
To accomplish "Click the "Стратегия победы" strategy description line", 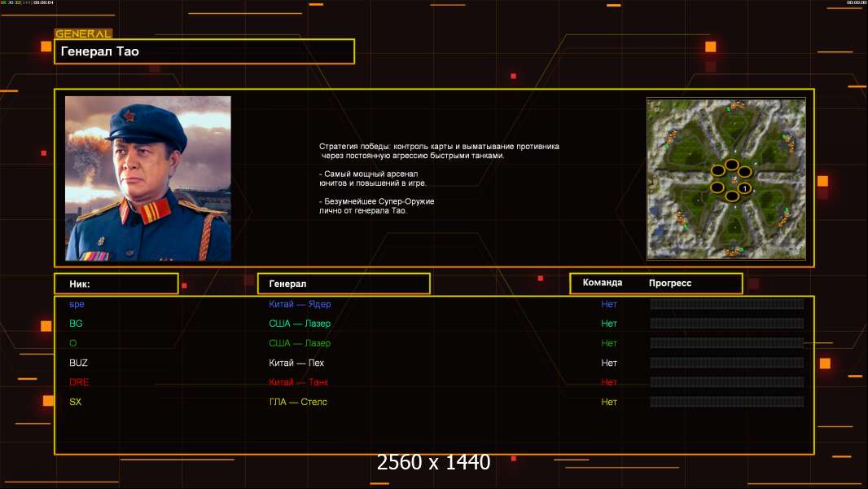I will coord(439,152).
